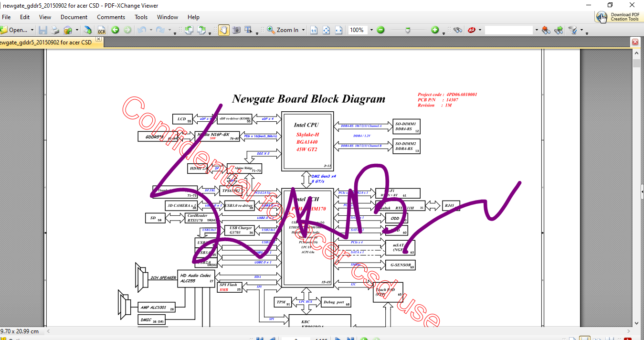Click the scan/import with green arrow icon
The image size is (644, 340).
point(88,30)
